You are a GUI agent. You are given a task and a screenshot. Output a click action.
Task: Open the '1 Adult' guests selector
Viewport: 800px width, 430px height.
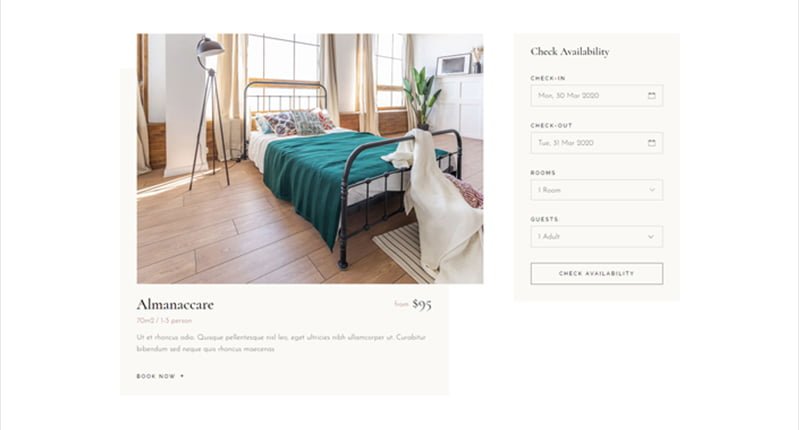(597, 237)
